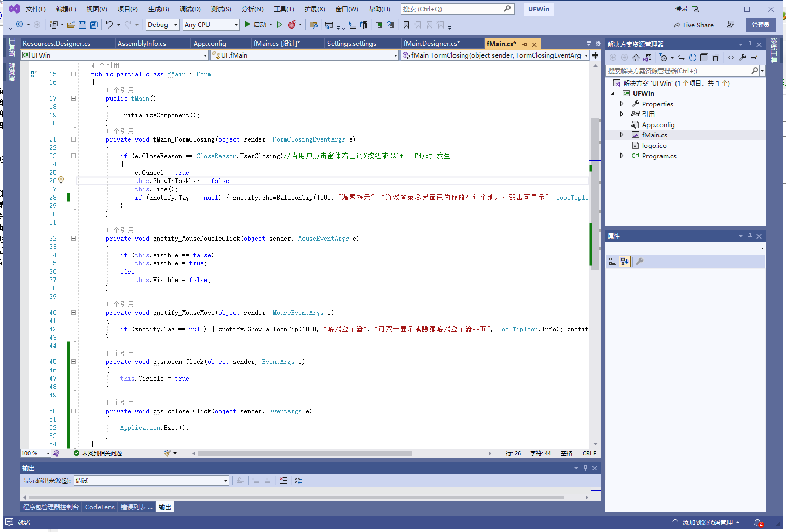
Task: Open the output source 调试 dropdown
Action: tap(151, 481)
